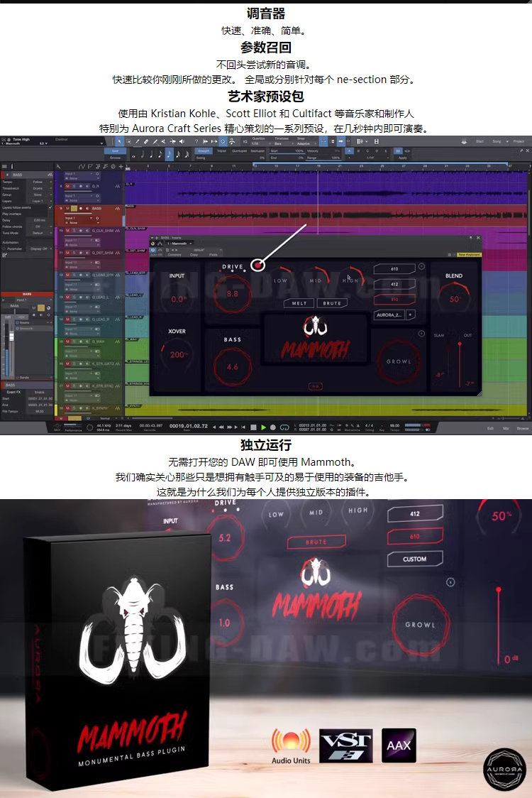The height and width of the screenshot is (798, 532).
Task: Open the Start page
Action: point(480,141)
